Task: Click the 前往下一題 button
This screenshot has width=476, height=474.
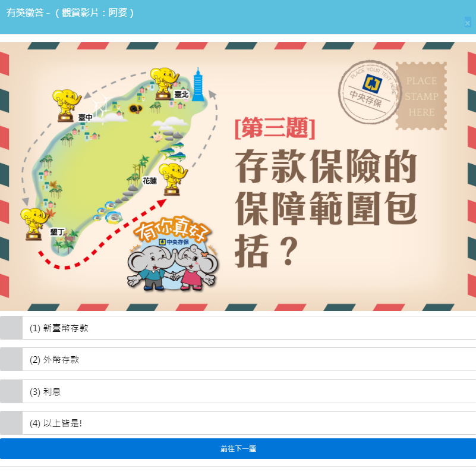Action: [x=238, y=449]
